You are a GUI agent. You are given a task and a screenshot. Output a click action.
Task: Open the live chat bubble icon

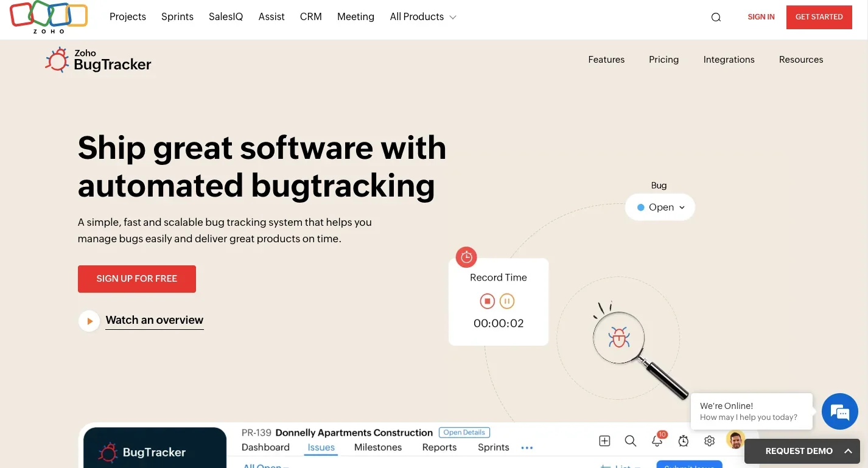(839, 412)
